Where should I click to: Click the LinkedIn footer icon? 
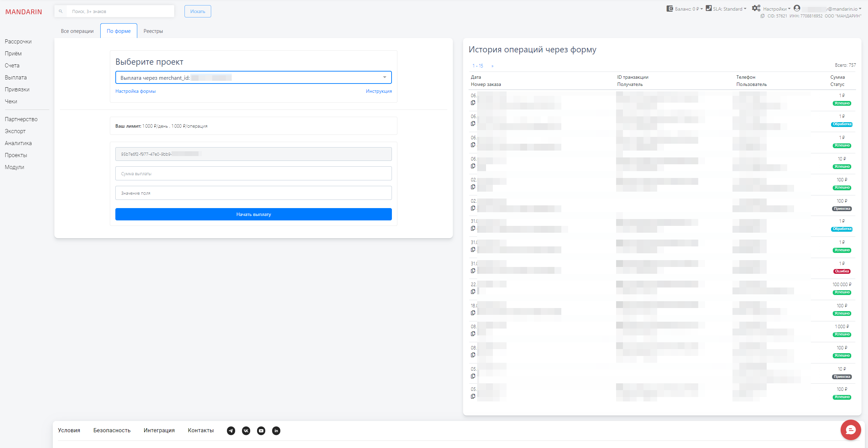(276, 431)
